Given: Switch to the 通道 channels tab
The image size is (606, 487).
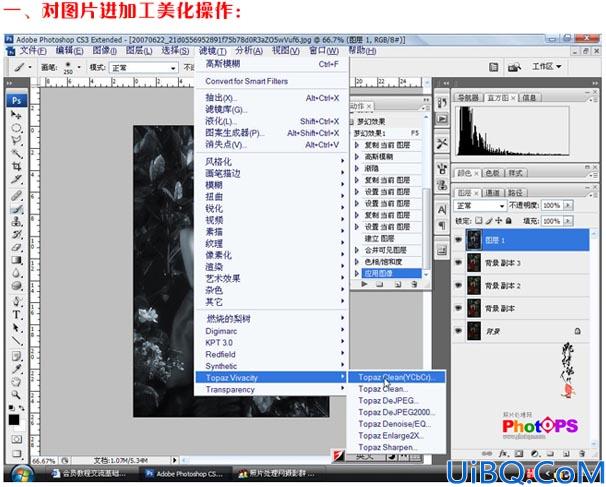Looking at the screenshot, I should [492, 192].
